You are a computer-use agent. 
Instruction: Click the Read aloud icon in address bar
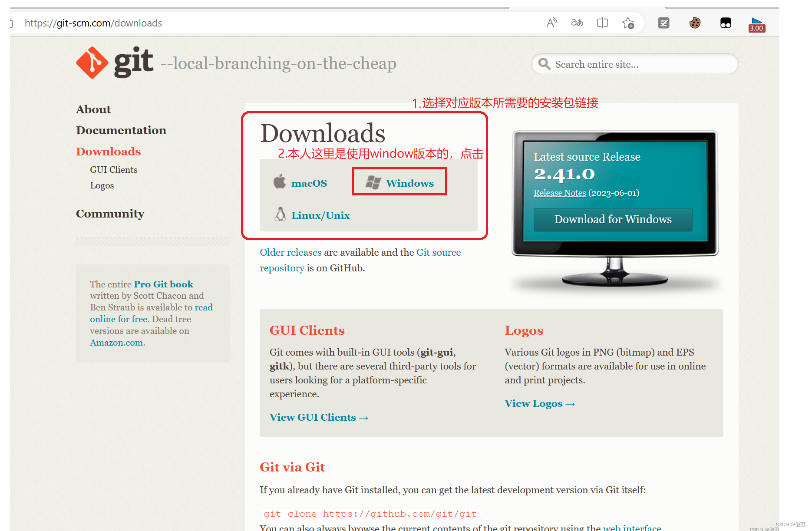pyautogui.click(x=552, y=23)
